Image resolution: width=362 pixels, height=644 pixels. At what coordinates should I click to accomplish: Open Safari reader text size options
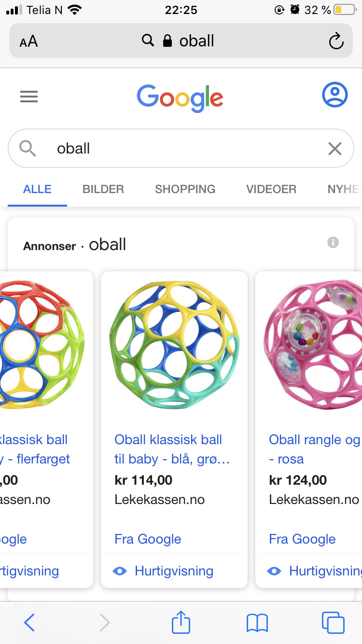(x=29, y=42)
